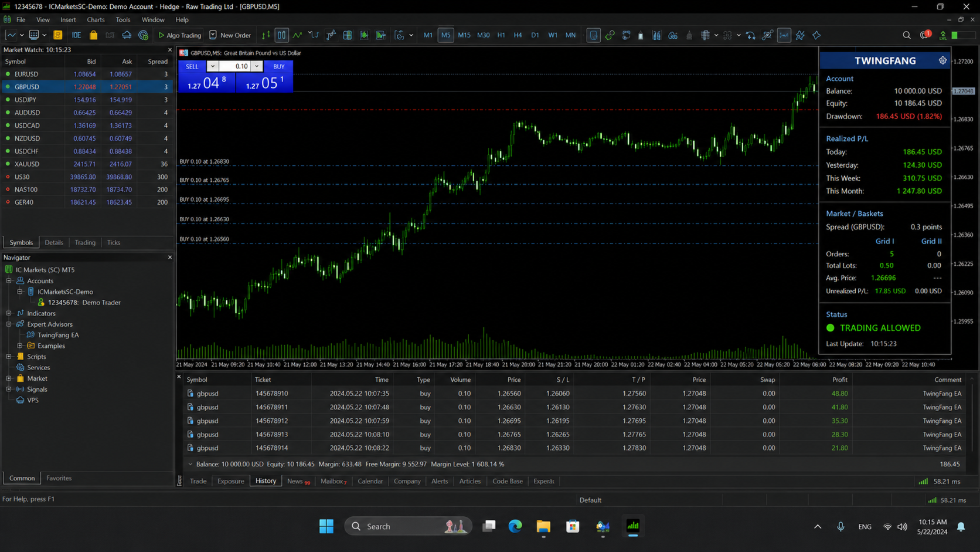The height and width of the screenshot is (552, 980).
Task: Click the Windows Start button
Action: [326, 526]
